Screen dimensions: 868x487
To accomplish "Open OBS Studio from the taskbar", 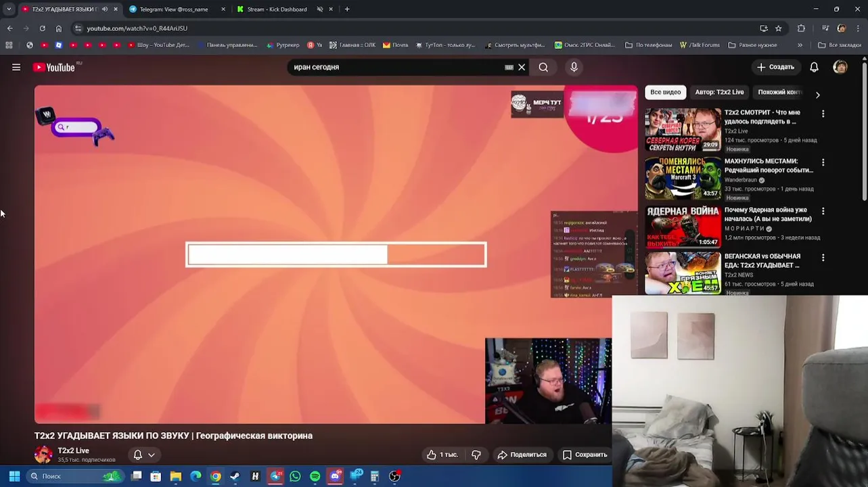I will 394,476.
